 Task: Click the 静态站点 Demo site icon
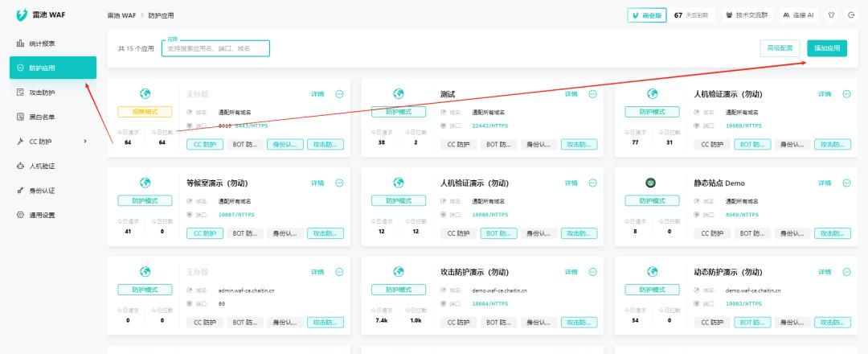pos(651,183)
